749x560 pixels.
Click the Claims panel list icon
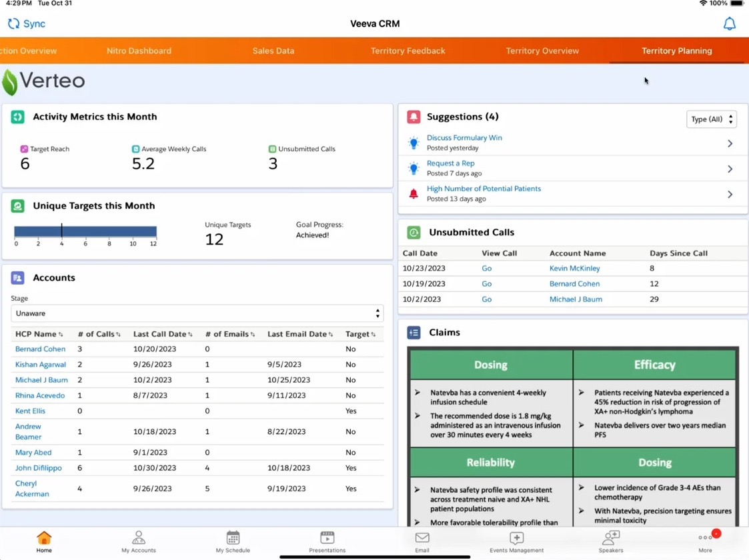[x=414, y=333]
